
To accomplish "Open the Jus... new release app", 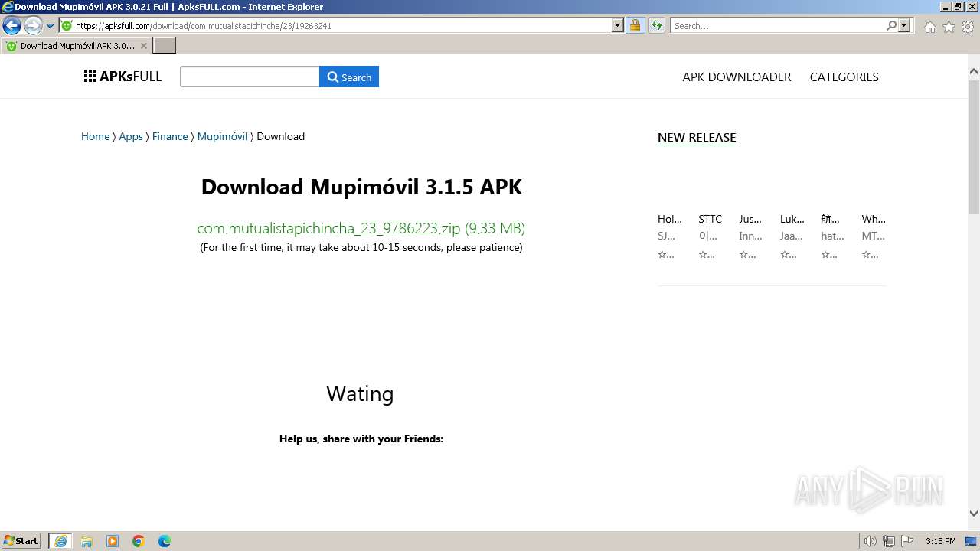I will click(750, 219).
